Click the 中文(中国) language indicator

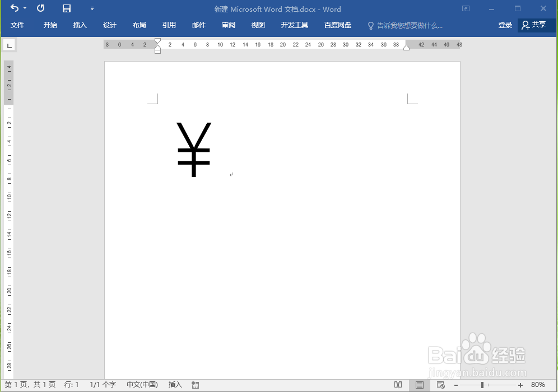coord(142,385)
